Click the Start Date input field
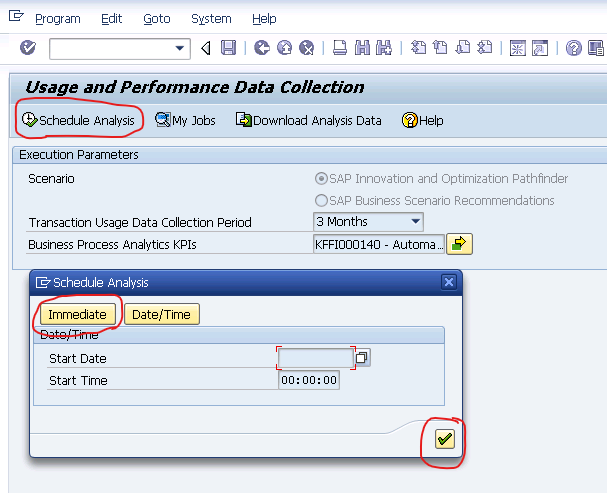The image size is (607, 493). pos(316,358)
